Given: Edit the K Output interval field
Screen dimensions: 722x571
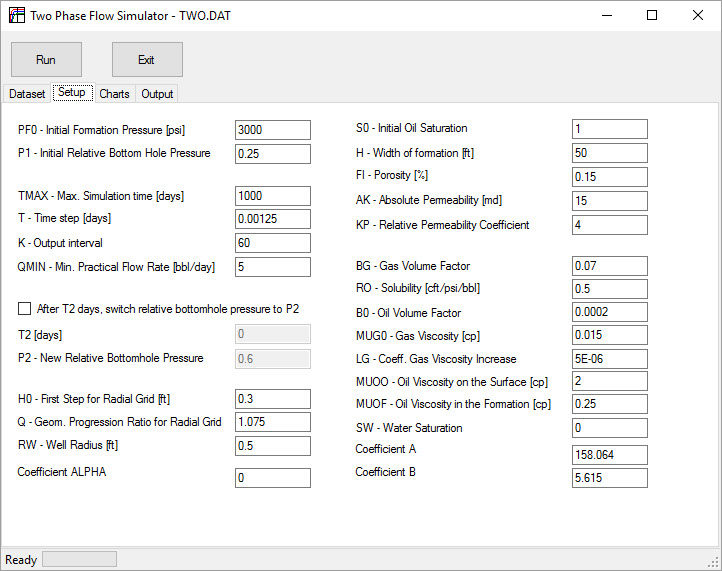Looking at the screenshot, I should tap(272, 243).
